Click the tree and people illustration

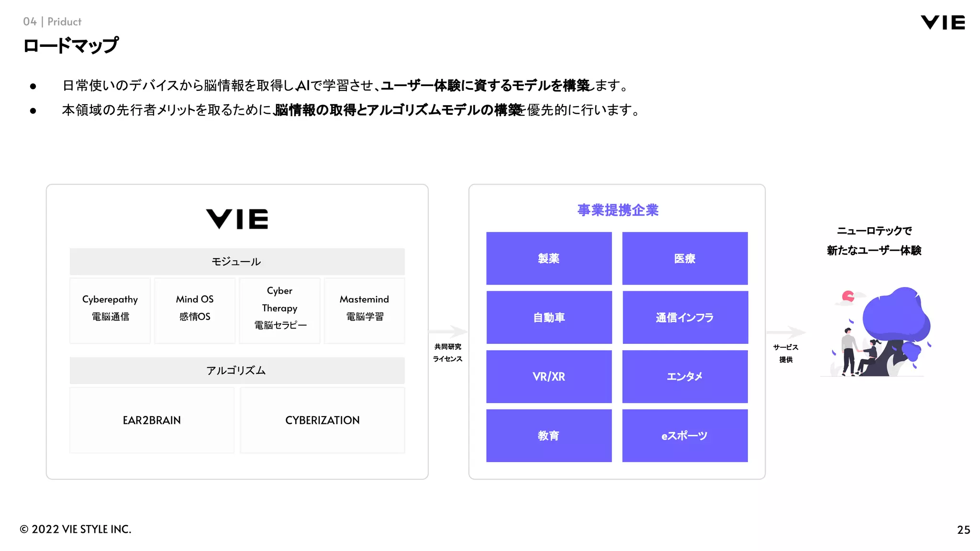[876, 331]
